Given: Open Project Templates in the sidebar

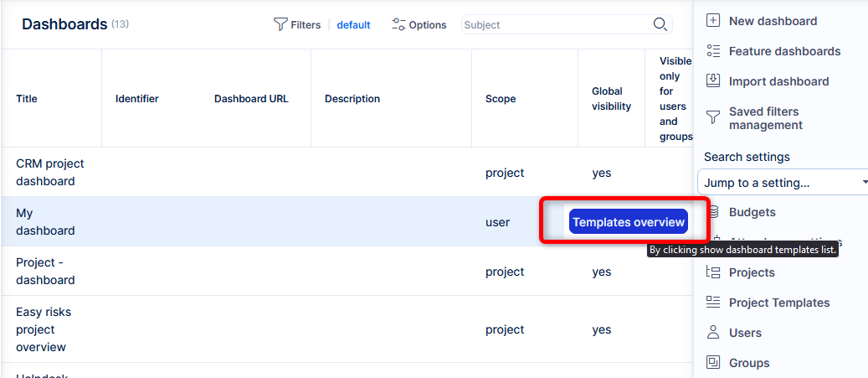Looking at the screenshot, I should tap(778, 303).
